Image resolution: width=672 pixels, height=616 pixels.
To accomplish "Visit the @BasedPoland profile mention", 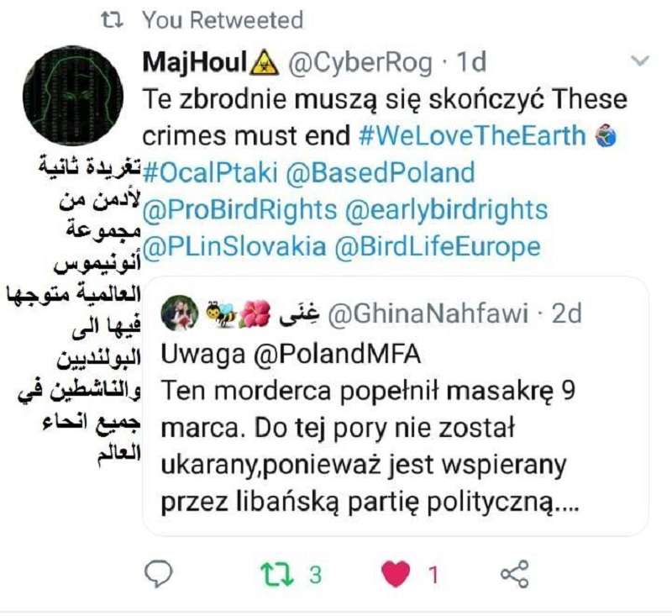I will [x=381, y=172].
